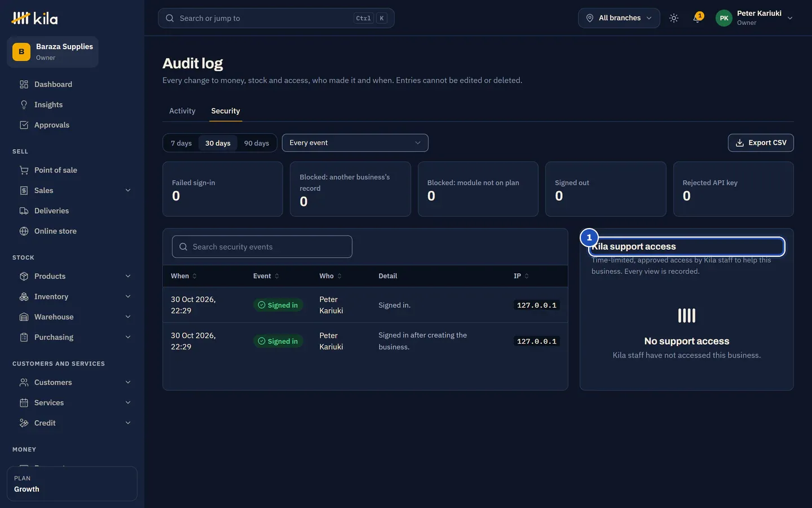Screen dimensions: 812x508
Task: Sort table by Event column
Action: [266, 276]
